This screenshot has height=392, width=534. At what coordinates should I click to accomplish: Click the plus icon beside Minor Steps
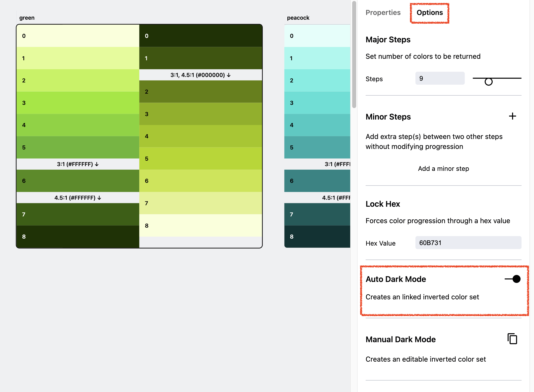(x=512, y=116)
